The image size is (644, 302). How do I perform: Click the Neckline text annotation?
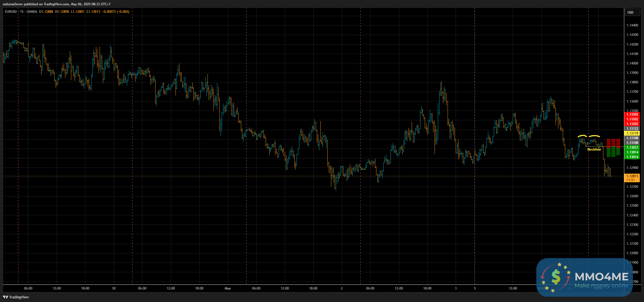coord(594,149)
